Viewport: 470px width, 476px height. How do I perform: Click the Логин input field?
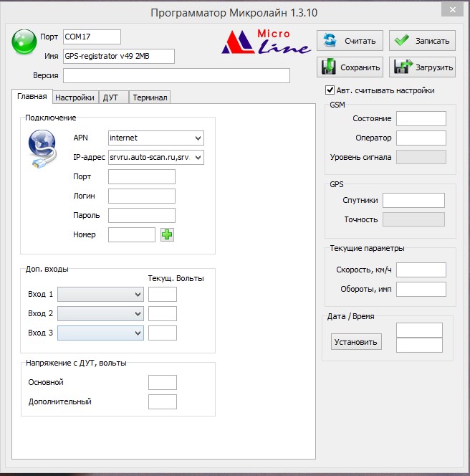pos(141,196)
